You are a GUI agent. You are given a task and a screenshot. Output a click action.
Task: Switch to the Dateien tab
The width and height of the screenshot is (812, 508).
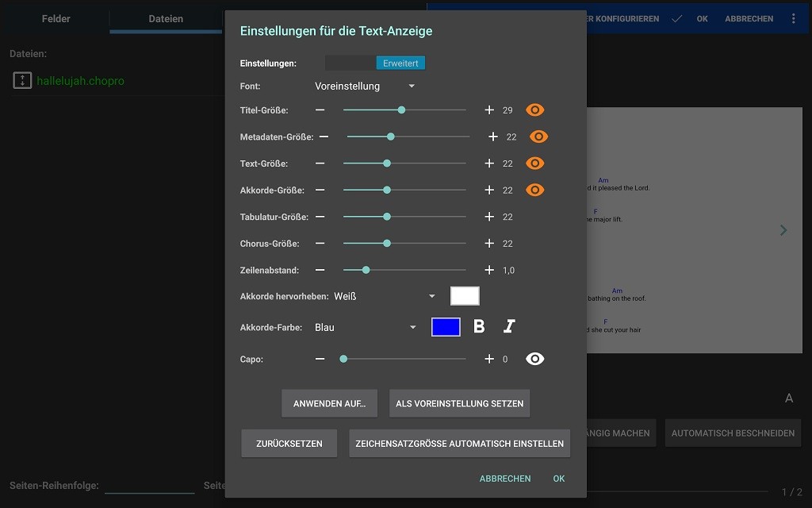[166, 19]
